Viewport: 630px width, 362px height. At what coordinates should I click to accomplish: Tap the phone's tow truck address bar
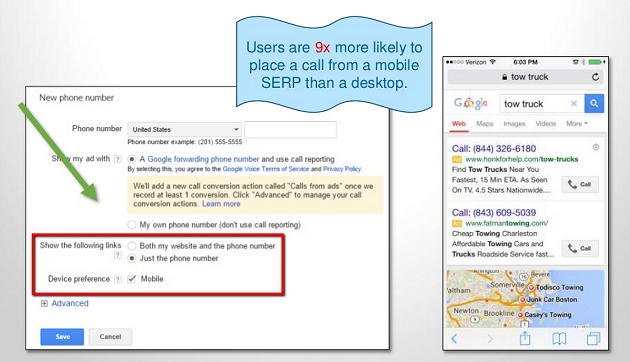pyautogui.click(x=525, y=77)
